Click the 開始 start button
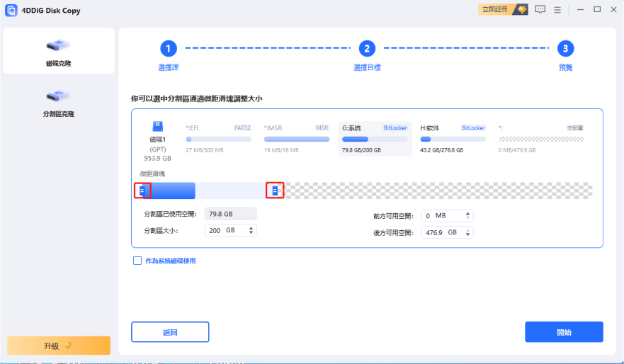Screen dimensions: 624x364 [564, 331]
